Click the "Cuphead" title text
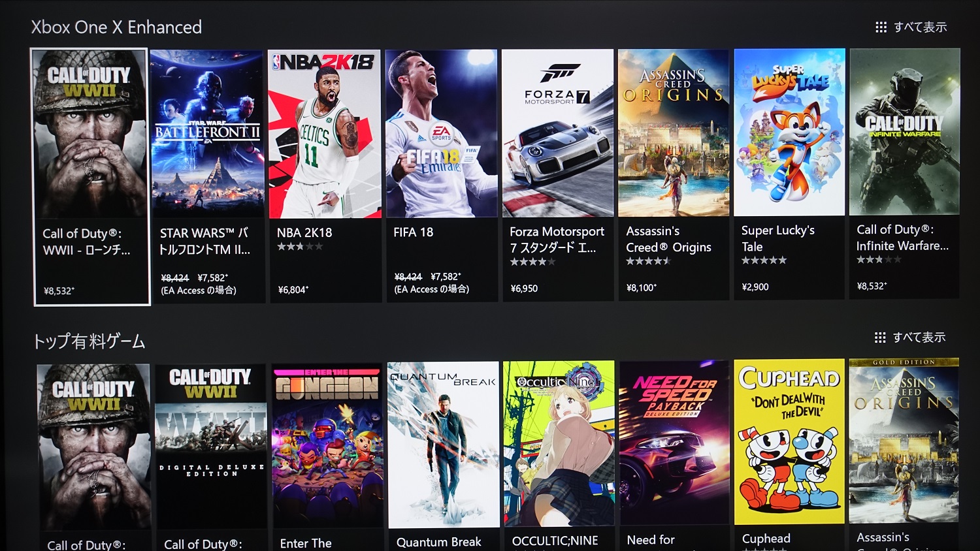 point(766,539)
